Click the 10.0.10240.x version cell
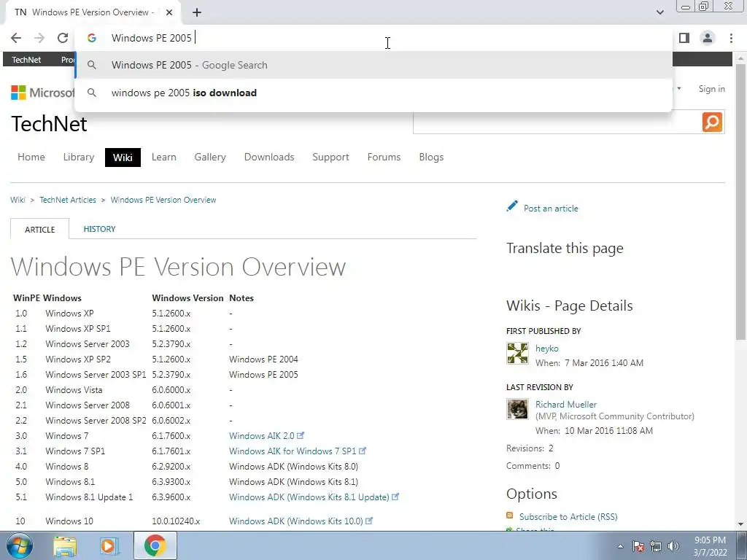This screenshot has height=560, width=747. pyautogui.click(x=176, y=521)
